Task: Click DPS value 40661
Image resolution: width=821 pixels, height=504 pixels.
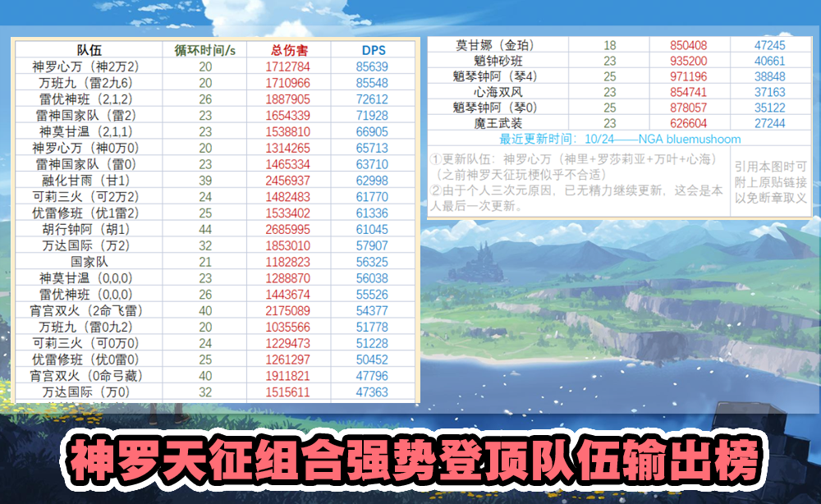Action: tap(770, 62)
